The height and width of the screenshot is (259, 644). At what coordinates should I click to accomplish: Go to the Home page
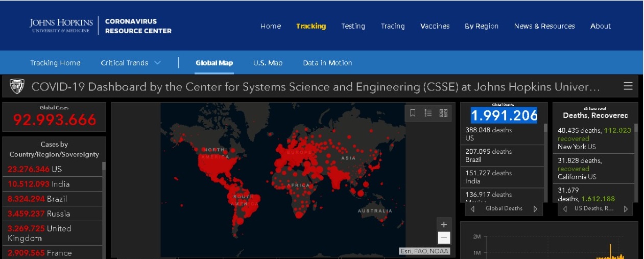[271, 26]
